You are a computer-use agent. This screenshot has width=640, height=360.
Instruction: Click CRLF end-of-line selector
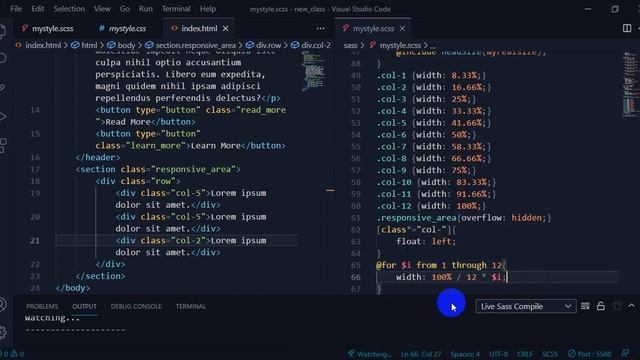coord(525,354)
